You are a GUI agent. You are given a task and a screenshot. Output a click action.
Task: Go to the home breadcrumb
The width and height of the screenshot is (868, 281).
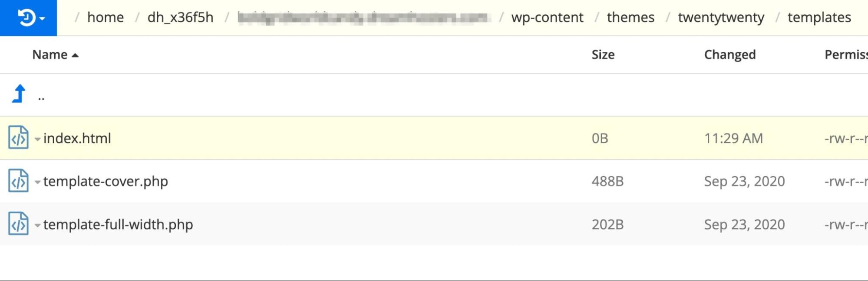106,17
